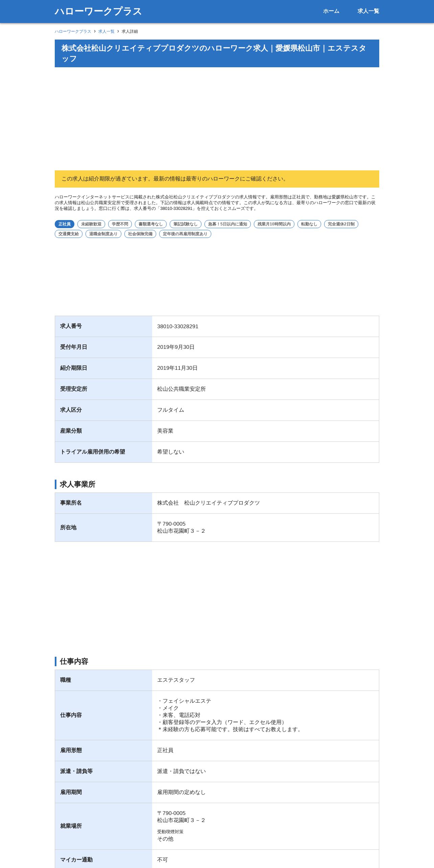Select job number 38010-33028291 in table
This screenshot has width=434, height=868.
pos(178,327)
